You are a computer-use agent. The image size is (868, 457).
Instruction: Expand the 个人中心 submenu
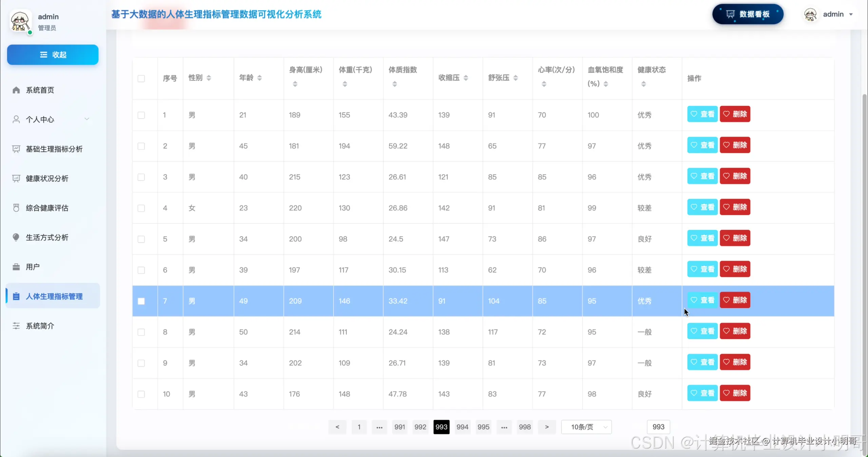tap(87, 119)
